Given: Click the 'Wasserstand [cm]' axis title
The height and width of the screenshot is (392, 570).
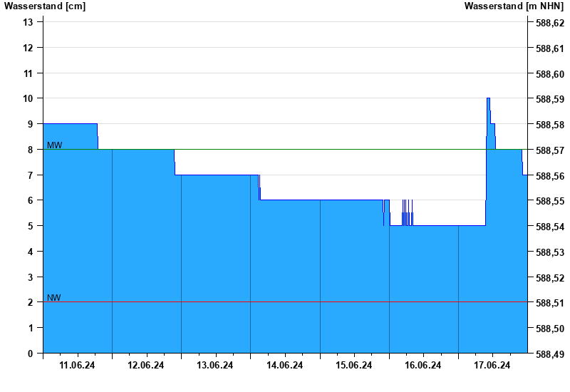Looking at the screenshot, I should 45,6.
